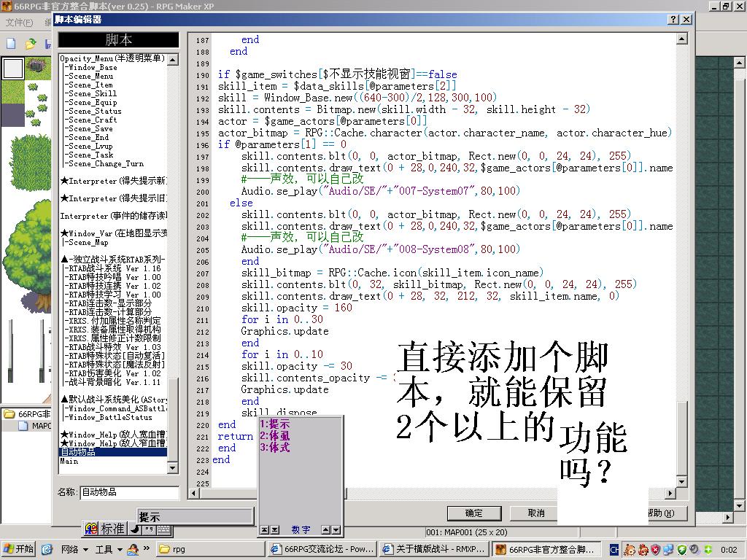Click the code editor horizontal scroll-left arrow

(193, 494)
